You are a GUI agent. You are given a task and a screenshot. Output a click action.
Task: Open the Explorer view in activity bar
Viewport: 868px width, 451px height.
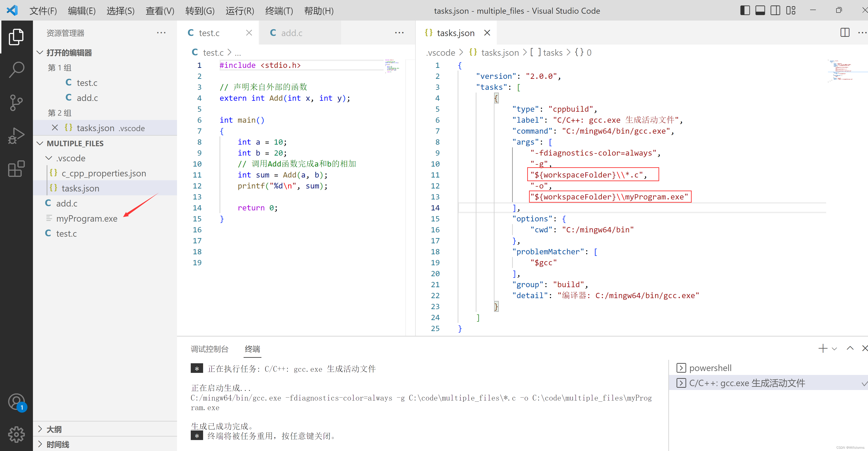pos(16,37)
